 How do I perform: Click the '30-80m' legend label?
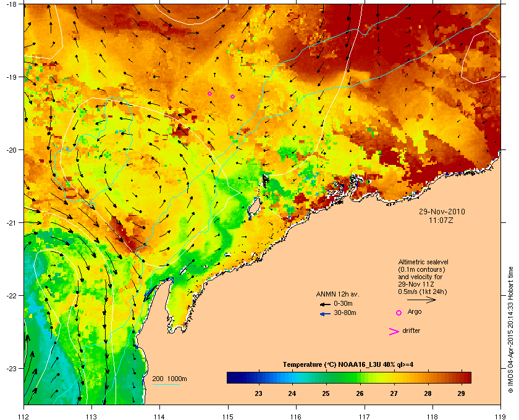(x=345, y=313)
